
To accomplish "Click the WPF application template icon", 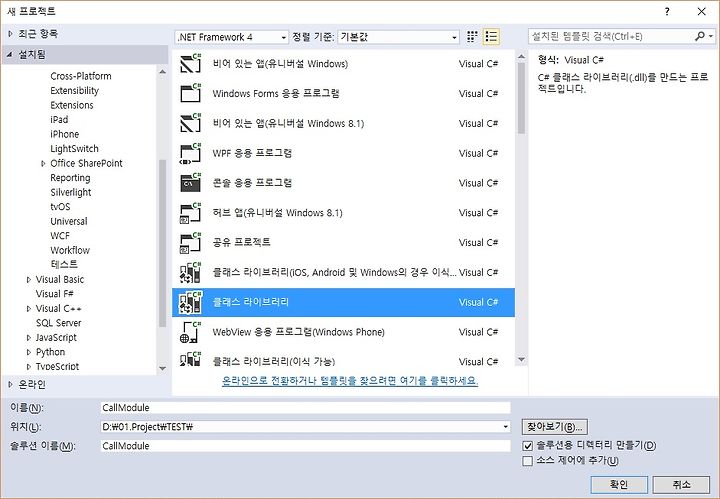I will tap(191, 153).
